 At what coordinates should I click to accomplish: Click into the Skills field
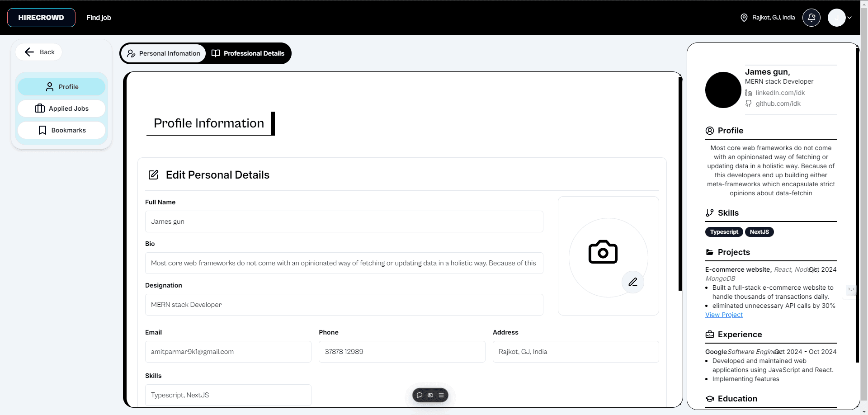pyautogui.click(x=228, y=395)
